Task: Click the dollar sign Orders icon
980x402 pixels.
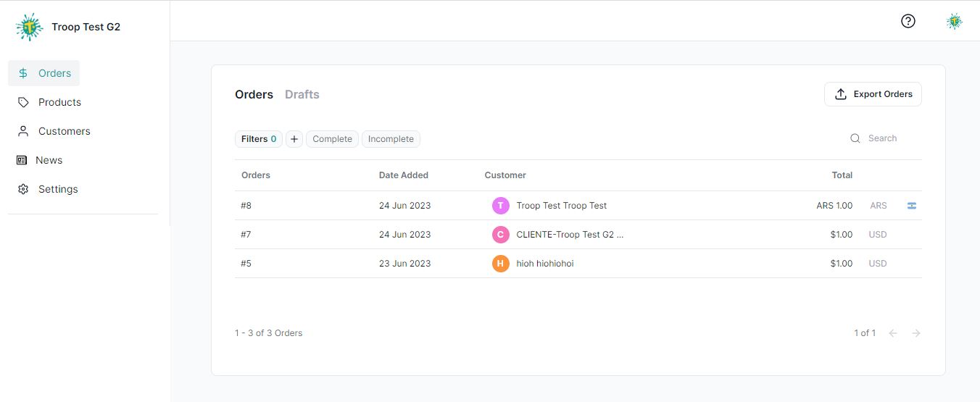Action: click(23, 73)
